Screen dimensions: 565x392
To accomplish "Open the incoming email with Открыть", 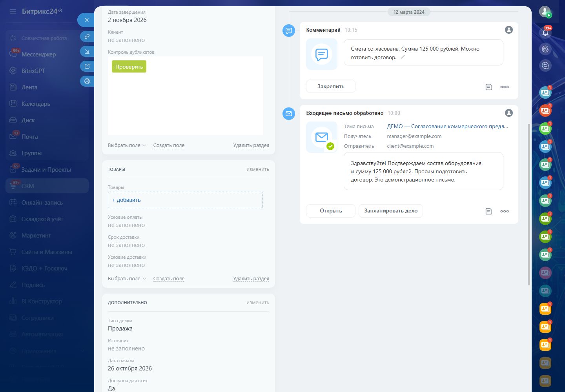I will coord(331,211).
